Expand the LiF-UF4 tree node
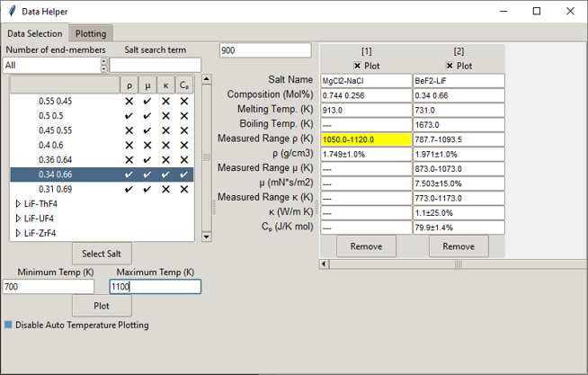Screen dimensions: 588x375 point(18,219)
